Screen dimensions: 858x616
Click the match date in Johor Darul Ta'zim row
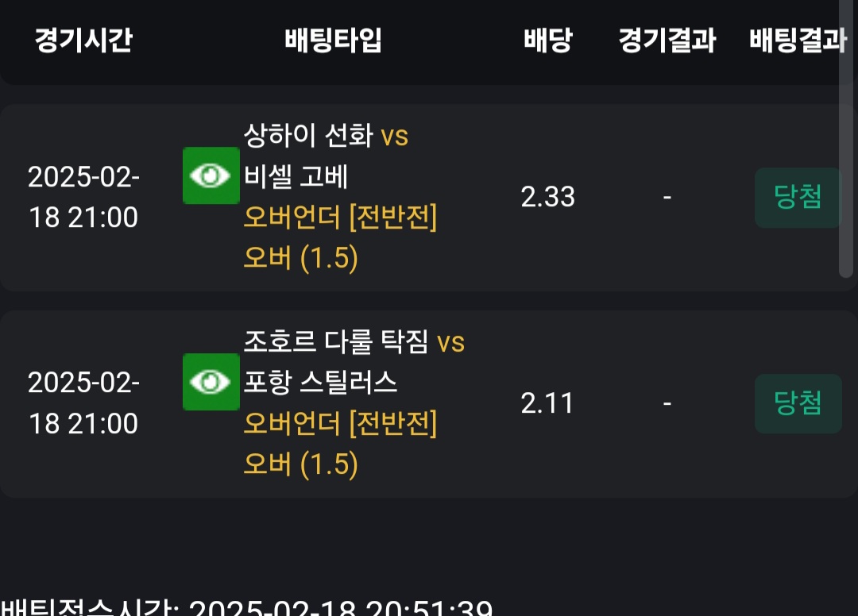coord(83,403)
